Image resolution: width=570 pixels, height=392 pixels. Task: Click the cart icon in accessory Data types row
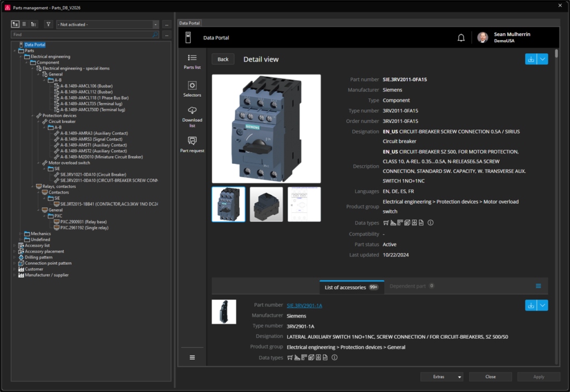coord(289,358)
